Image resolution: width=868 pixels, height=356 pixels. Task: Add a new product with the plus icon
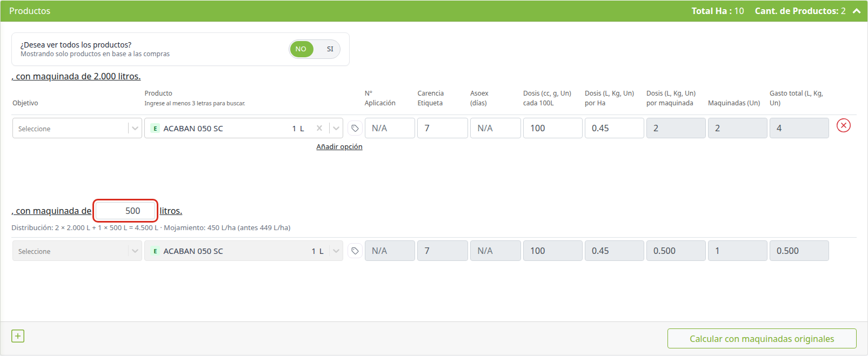click(18, 336)
